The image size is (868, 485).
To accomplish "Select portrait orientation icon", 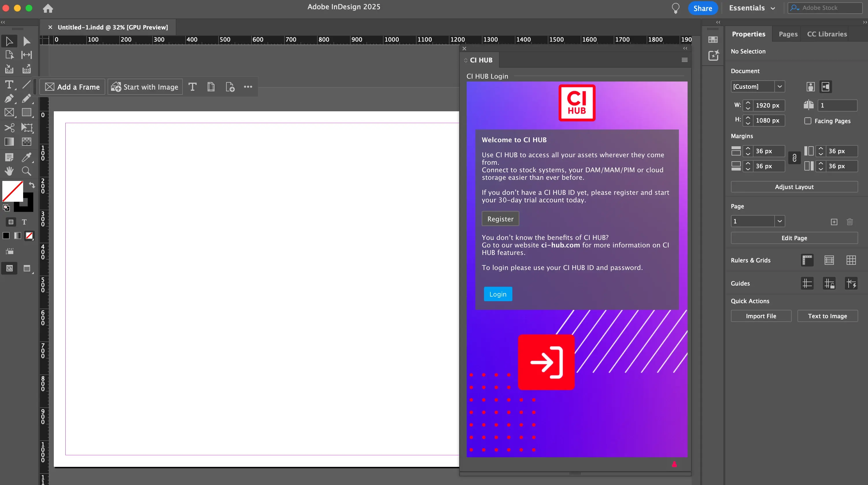I will tap(810, 87).
